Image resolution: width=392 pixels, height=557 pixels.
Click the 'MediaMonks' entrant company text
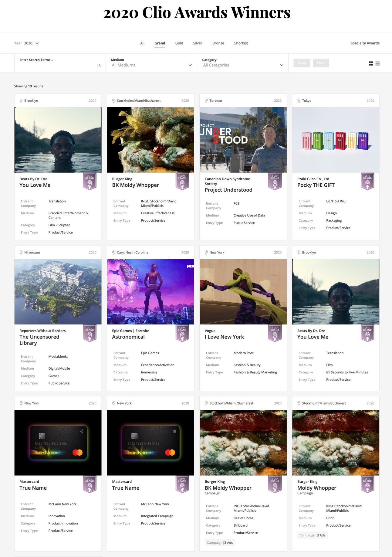[58, 357]
